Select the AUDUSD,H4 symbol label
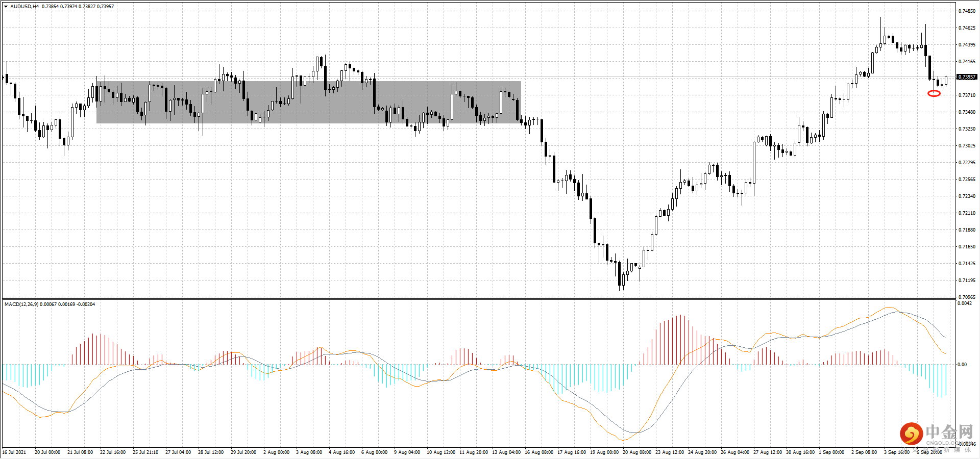980x459 pixels. (26, 7)
